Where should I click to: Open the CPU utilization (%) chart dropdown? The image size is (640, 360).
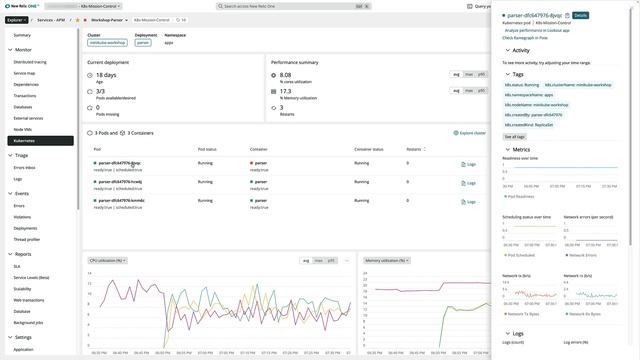(107, 260)
